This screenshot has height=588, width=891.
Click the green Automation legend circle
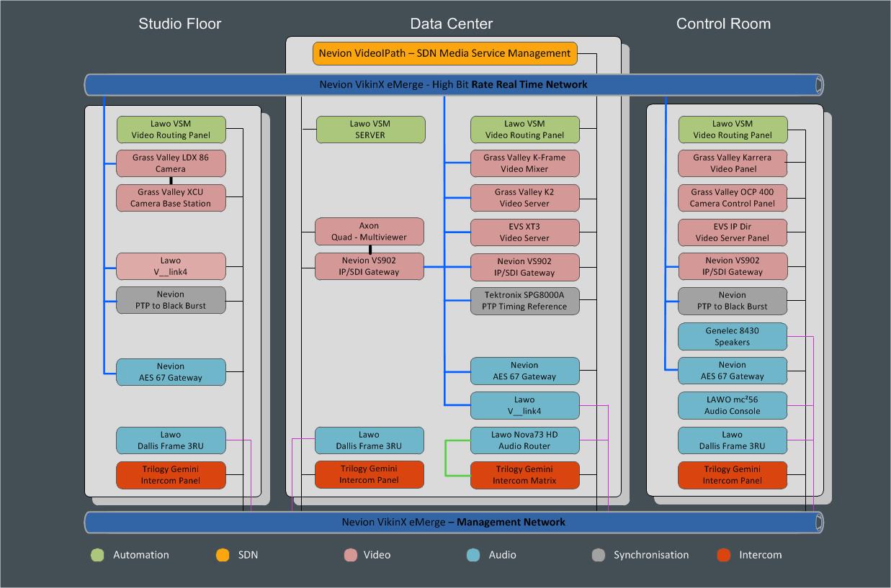tap(97, 555)
